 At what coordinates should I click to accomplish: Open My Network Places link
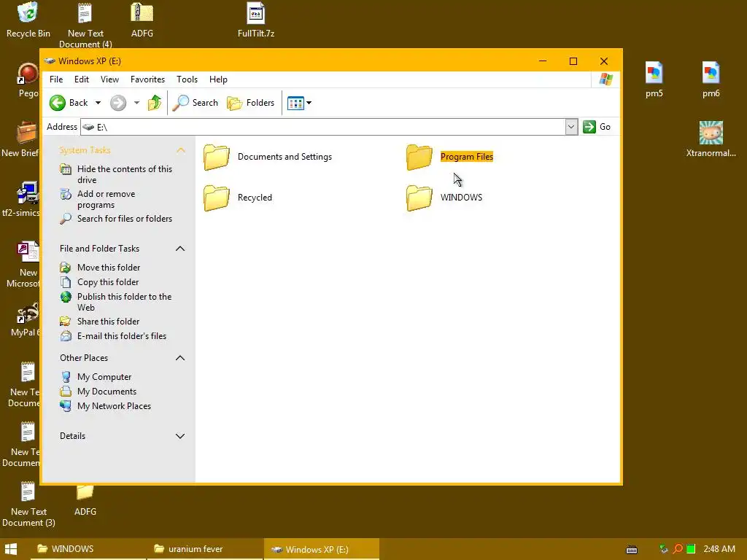click(x=114, y=406)
